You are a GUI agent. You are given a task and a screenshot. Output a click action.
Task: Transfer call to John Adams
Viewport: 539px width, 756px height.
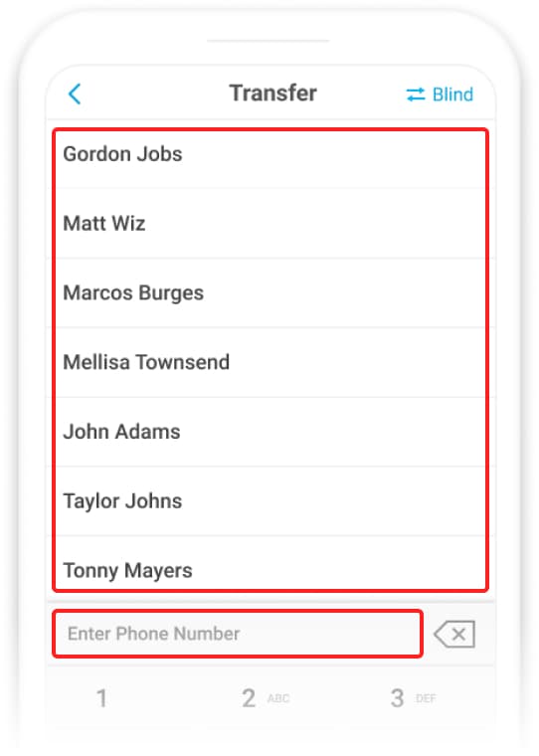point(270,432)
